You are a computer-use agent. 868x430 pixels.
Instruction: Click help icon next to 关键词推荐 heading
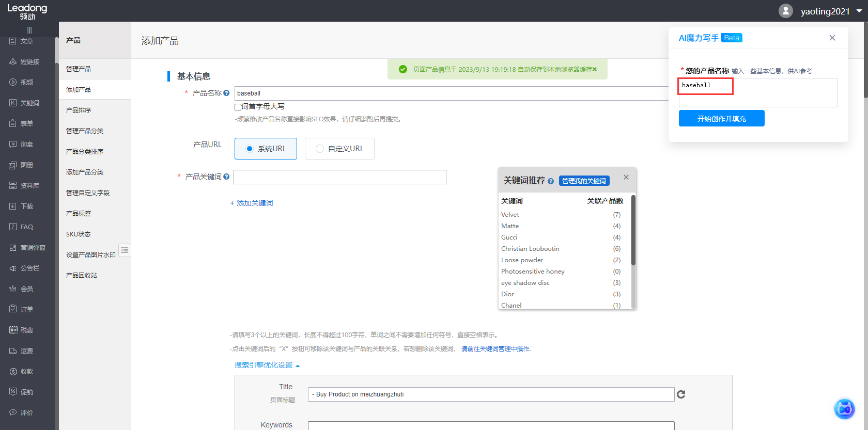coord(551,181)
